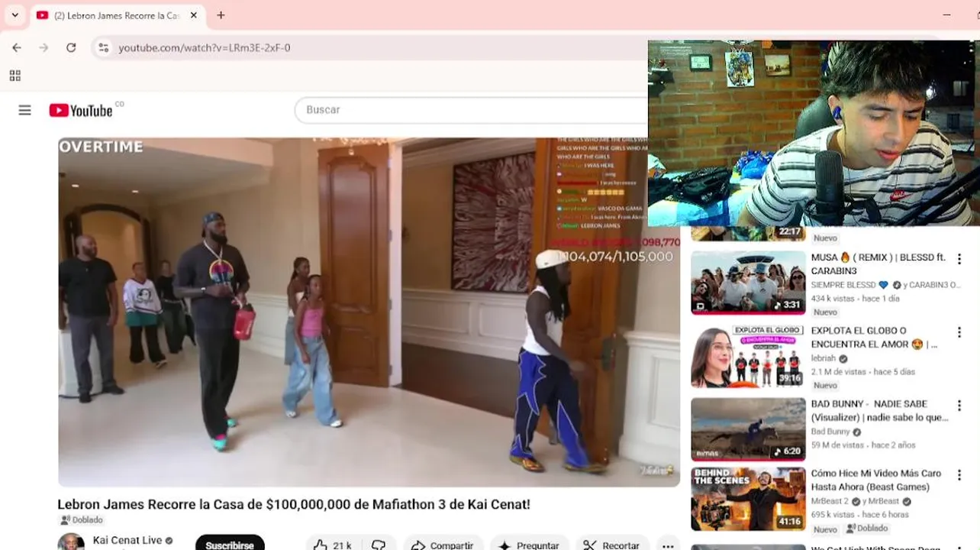Go to the YouTube home logo
Viewport: 980px width, 550px height.
pyautogui.click(x=81, y=110)
